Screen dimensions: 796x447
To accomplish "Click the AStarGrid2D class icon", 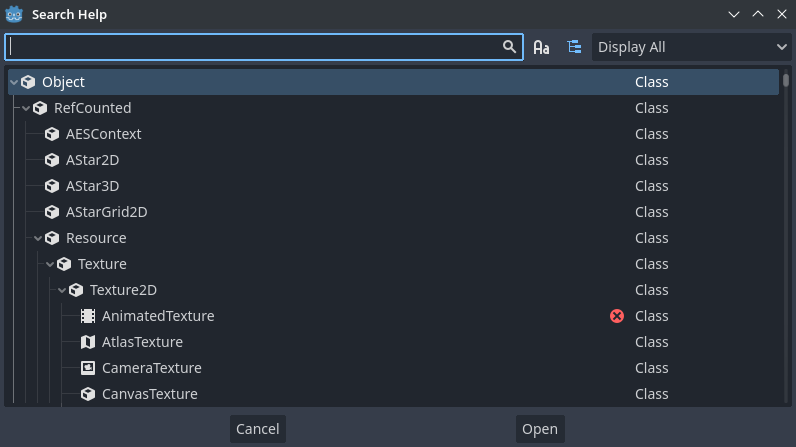I will click(52, 212).
